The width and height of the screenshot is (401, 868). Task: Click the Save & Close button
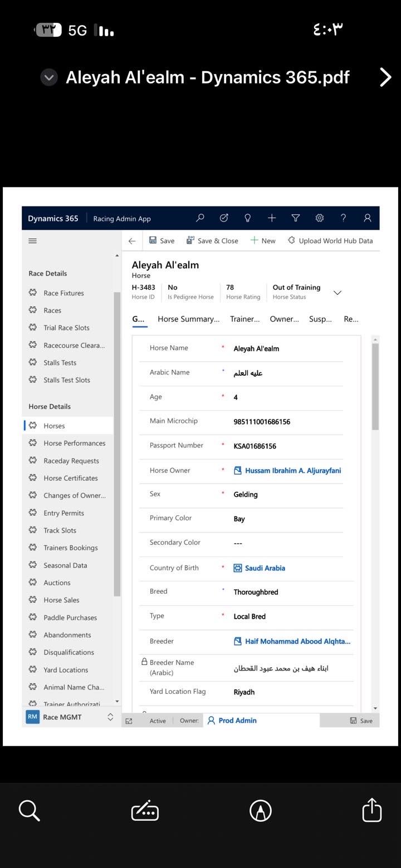pos(212,241)
